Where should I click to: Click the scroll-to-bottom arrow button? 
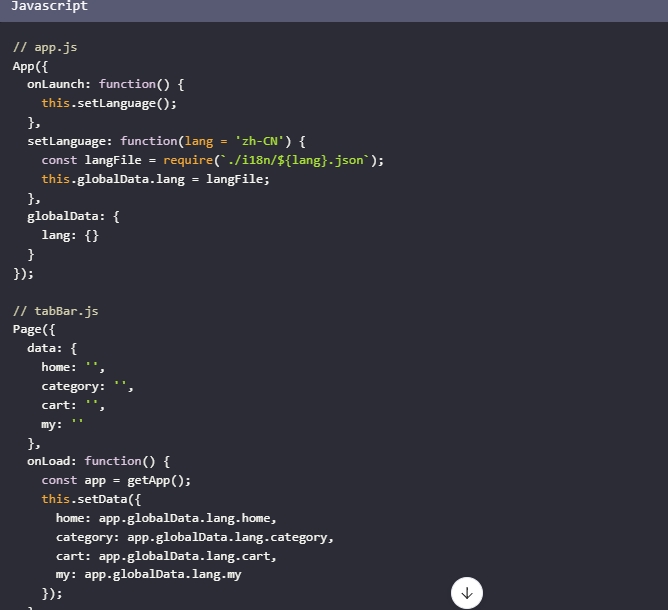[x=466, y=593]
